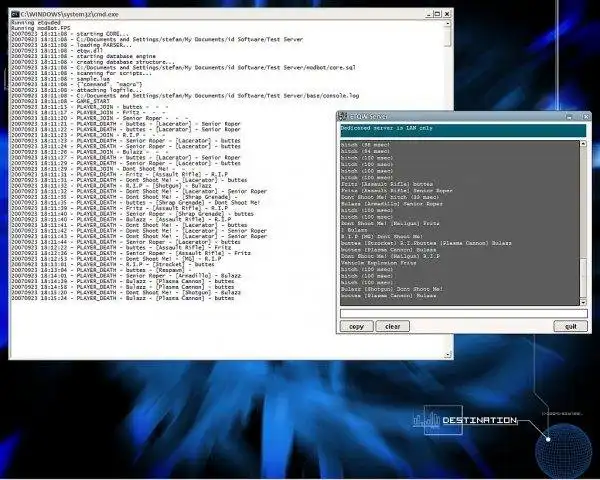
Task: Click the cmd.exe scrollbar up arrow
Action: tap(448, 24)
